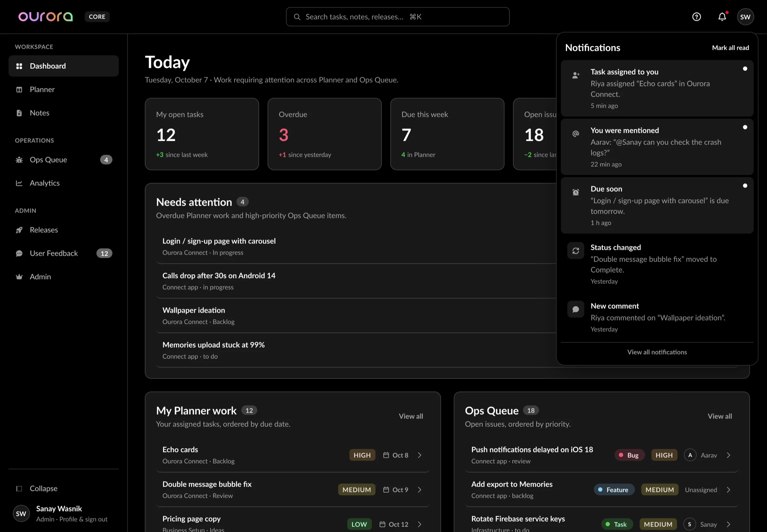The width and height of the screenshot is (767, 532).
Task: Click the calendar icon beside Oct 8
Action: coord(386,455)
